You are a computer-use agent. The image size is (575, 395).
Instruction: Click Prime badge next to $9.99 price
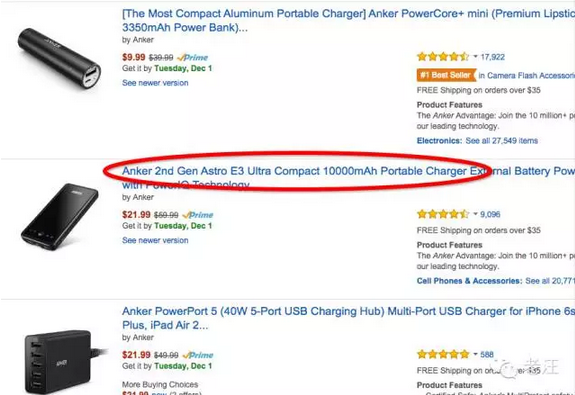pyautogui.click(x=193, y=58)
